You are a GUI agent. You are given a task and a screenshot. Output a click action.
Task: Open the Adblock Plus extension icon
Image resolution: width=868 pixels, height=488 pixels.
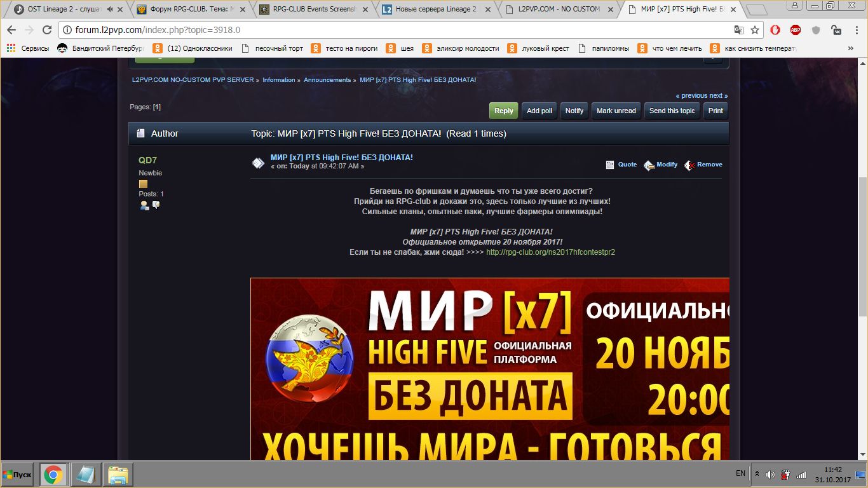796,30
